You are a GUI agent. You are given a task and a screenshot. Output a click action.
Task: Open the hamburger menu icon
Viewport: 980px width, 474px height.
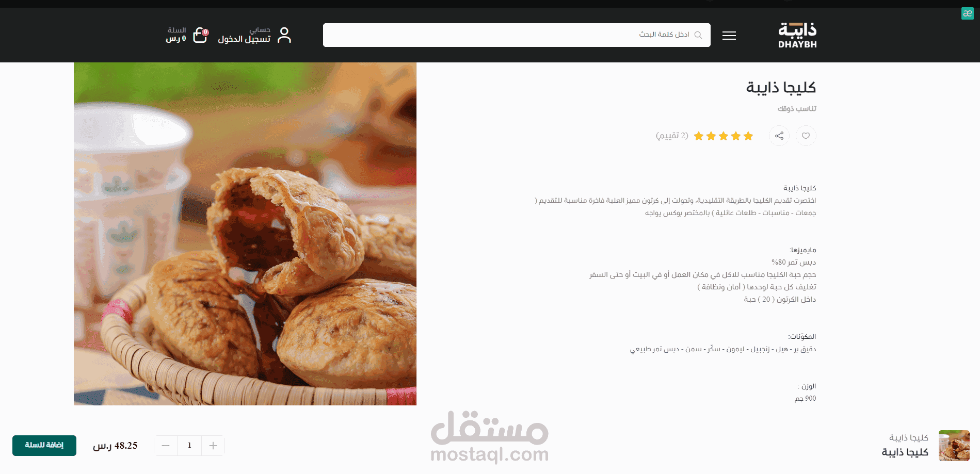[729, 36]
